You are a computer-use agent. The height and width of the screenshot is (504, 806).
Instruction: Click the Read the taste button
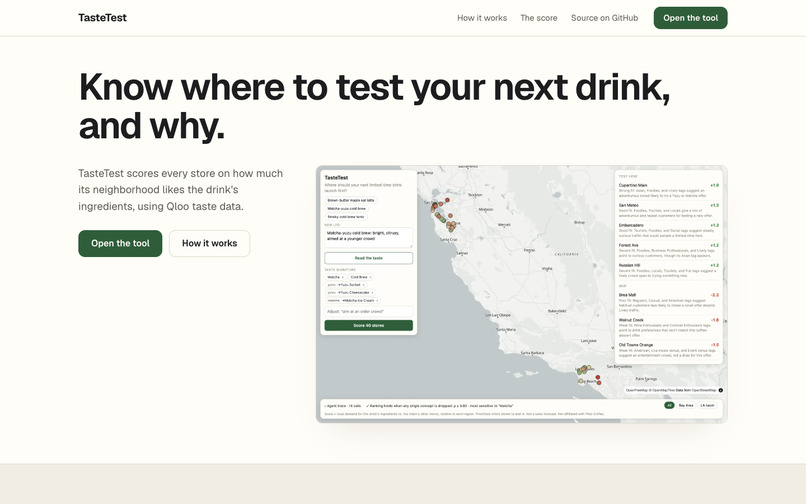click(x=369, y=258)
